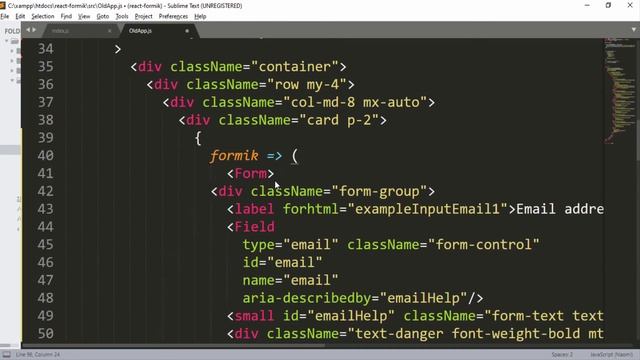Click the minimap code overview

coord(620,90)
